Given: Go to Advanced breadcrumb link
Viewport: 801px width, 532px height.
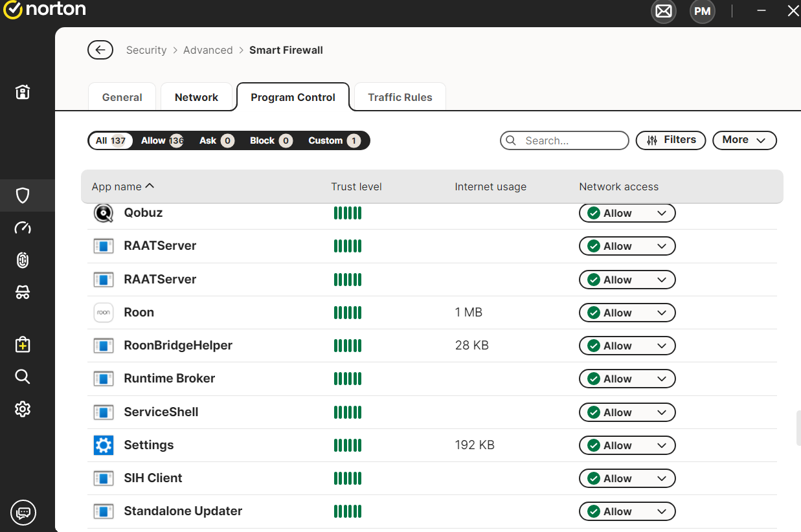Looking at the screenshot, I should [x=208, y=50].
